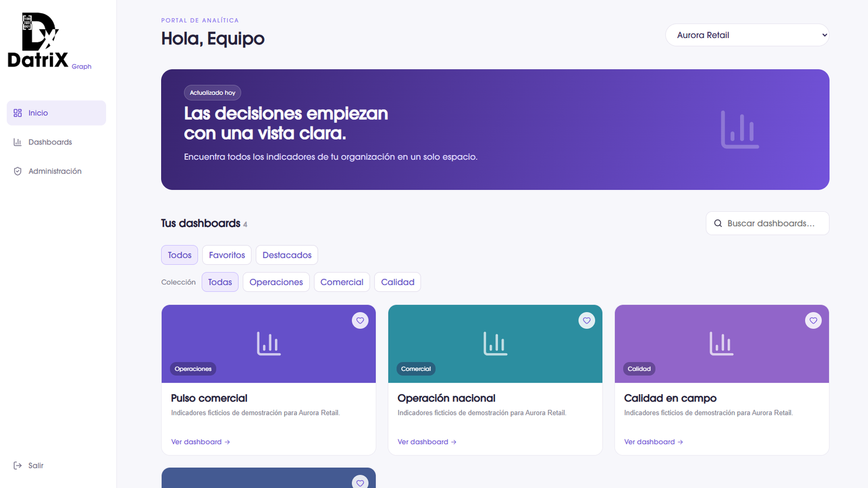Select the Destacados filter tab
This screenshot has width=868, height=488.
coord(287,255)
